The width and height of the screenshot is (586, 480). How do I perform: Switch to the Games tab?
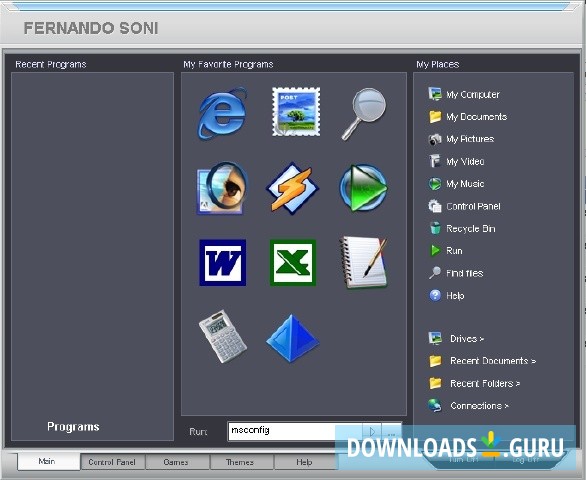point(177,462)
